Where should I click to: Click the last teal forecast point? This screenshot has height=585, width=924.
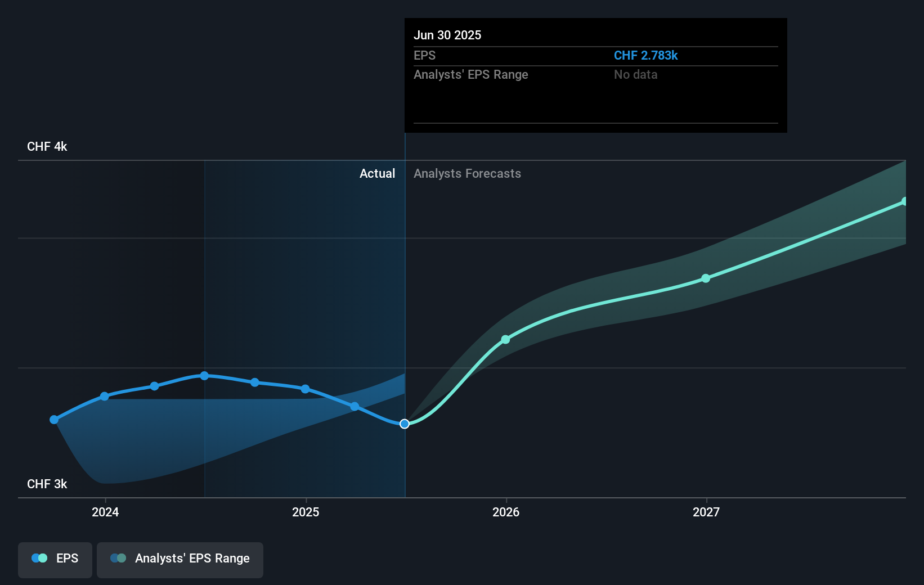tap(905, 200)
